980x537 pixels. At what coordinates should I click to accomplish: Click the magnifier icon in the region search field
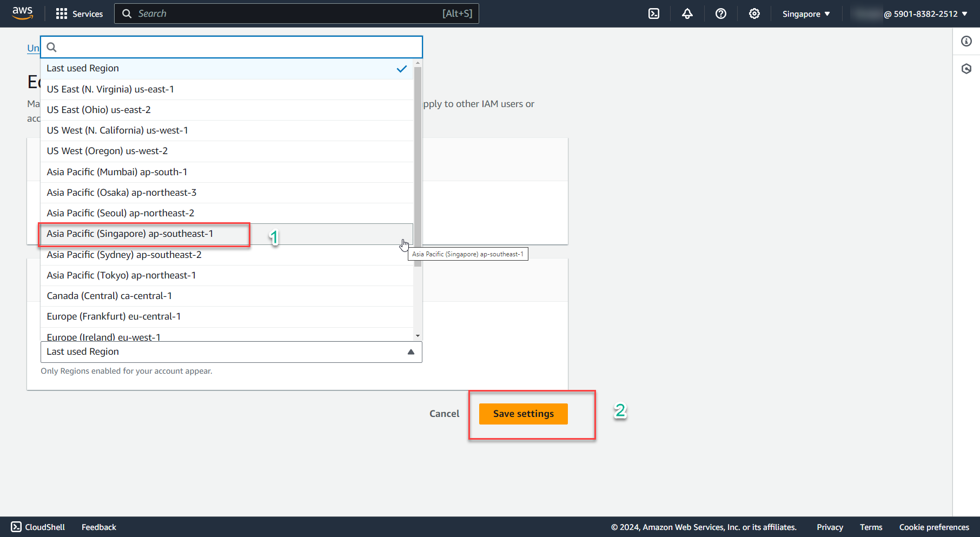click(x=51, y=47)
